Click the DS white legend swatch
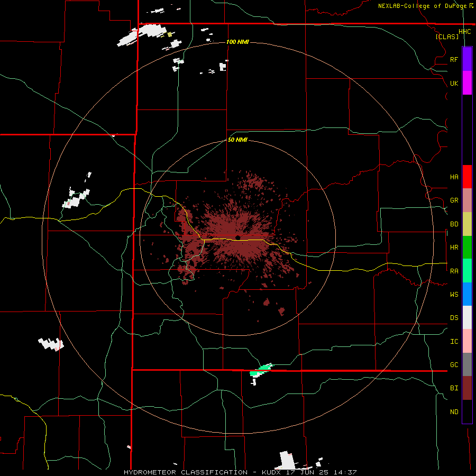 [467, 317]
